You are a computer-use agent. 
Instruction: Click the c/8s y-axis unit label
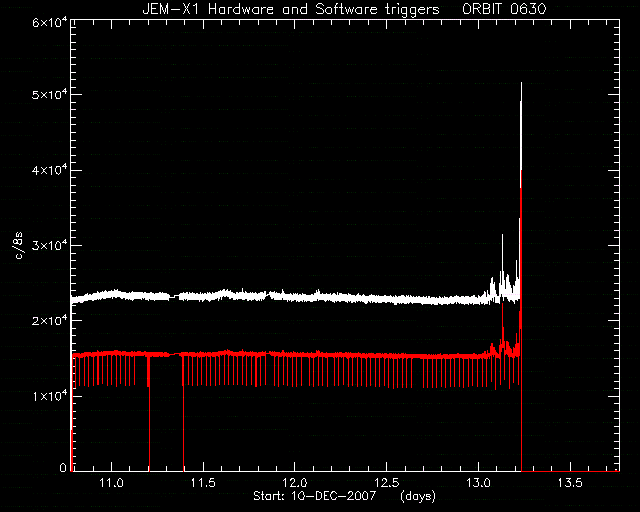(18, 245)
